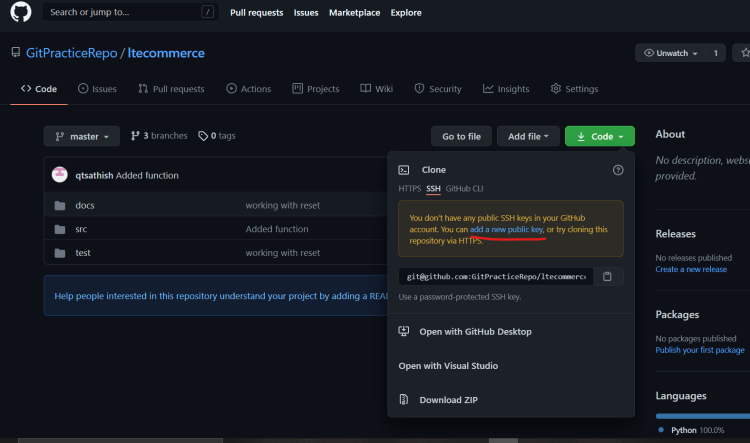This screenshot has width=750, height=443.
Task: Click the README help banner text
Action: [x=221, y=296]
